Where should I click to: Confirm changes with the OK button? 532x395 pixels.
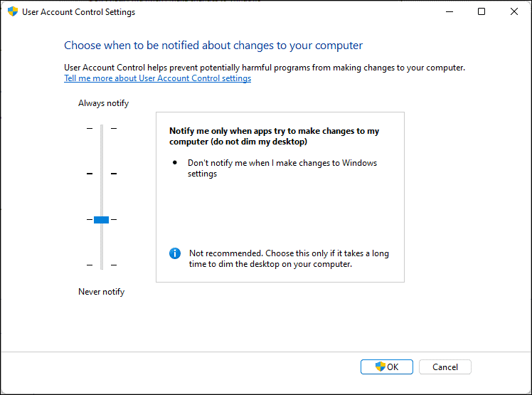[386, 367]
